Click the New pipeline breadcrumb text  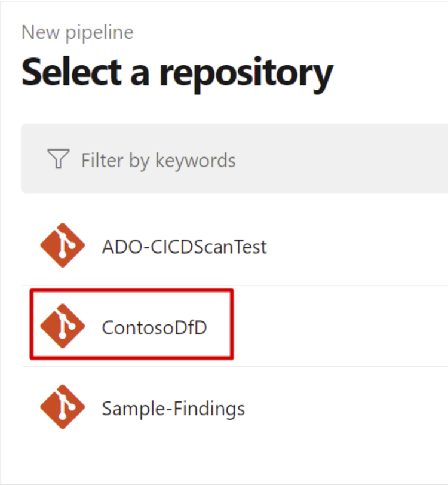tap(77, 32)
